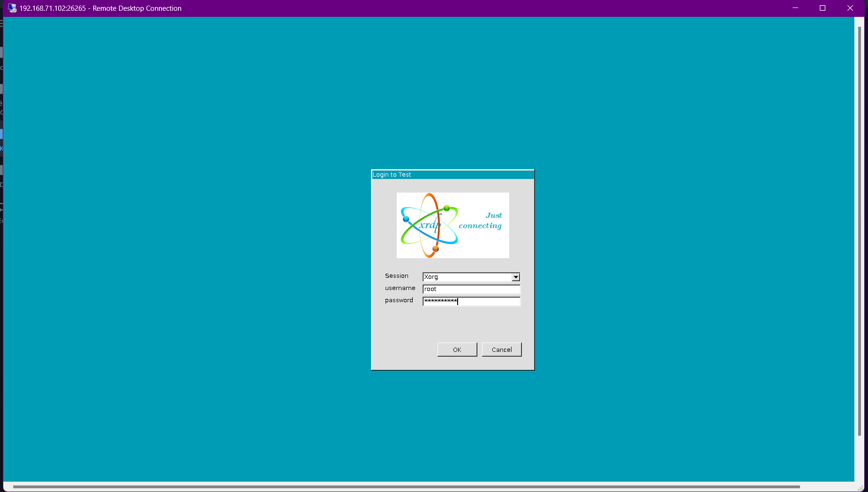Click the password label text

[x=399, y=300]
